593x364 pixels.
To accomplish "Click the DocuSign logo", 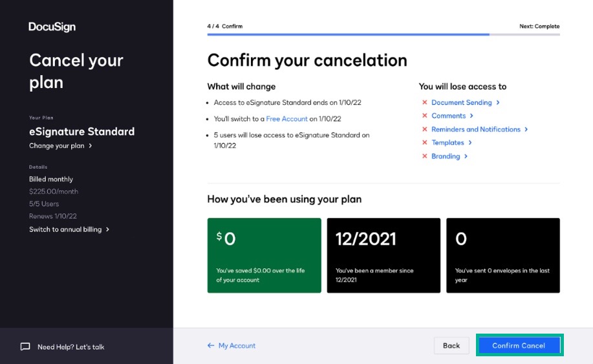I will 52,27.
